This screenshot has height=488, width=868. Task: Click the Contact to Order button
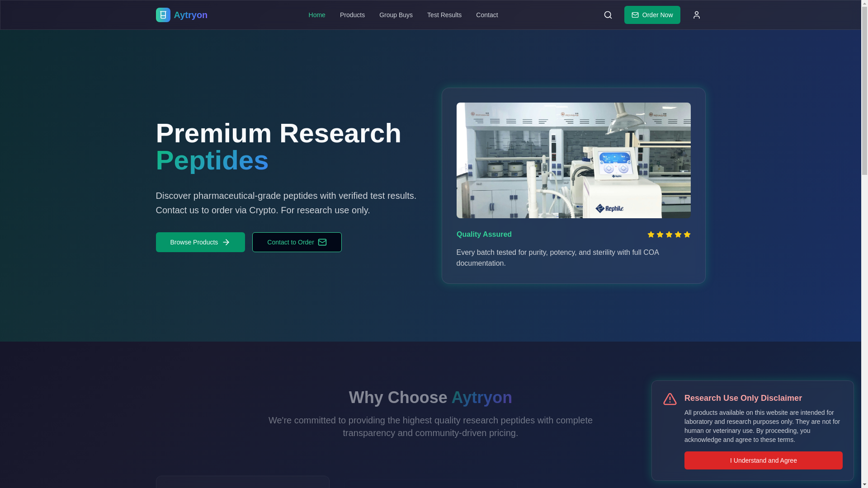[x=297, y=242]
